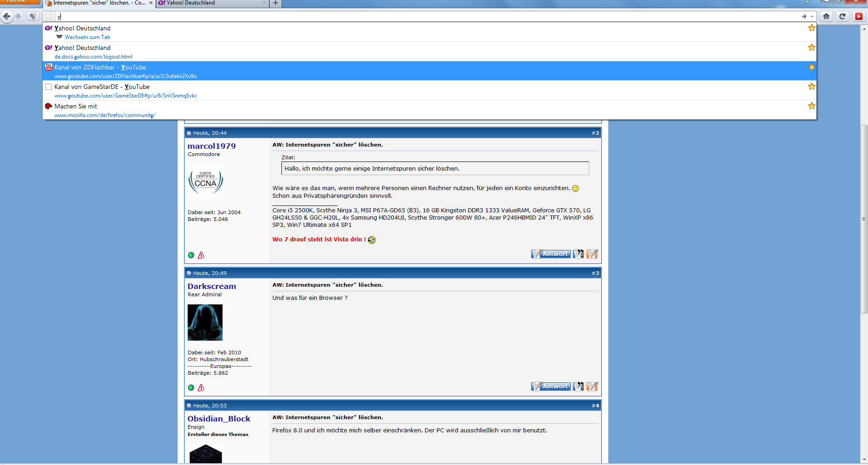Click report post warning icon in post #2
Image resolution: width=868 pixels, height=465 pixels.
(x=201, y=255)
